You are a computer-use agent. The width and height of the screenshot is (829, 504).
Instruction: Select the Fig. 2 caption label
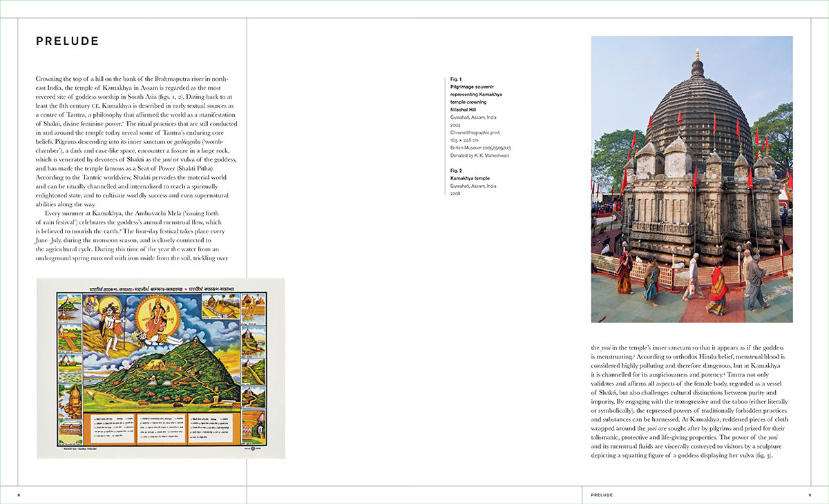click(456, 171)
